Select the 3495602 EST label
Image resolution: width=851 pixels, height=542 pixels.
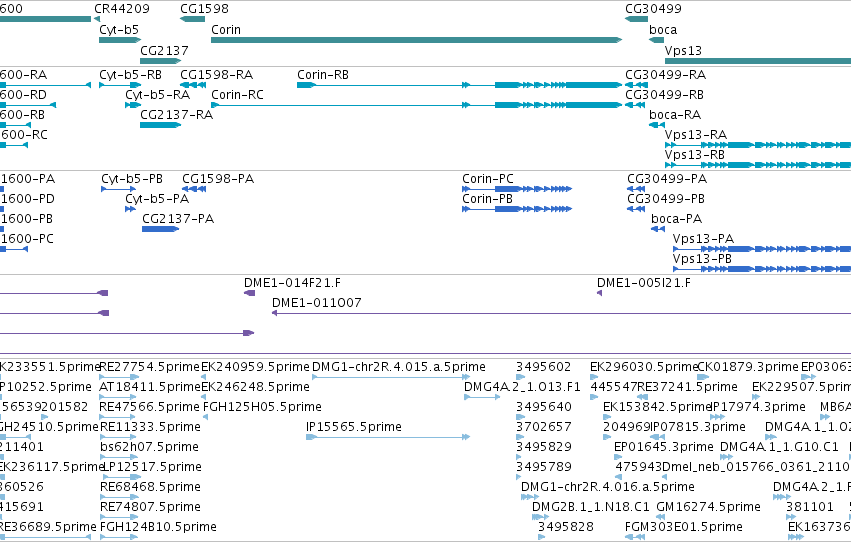click(544, 367)
